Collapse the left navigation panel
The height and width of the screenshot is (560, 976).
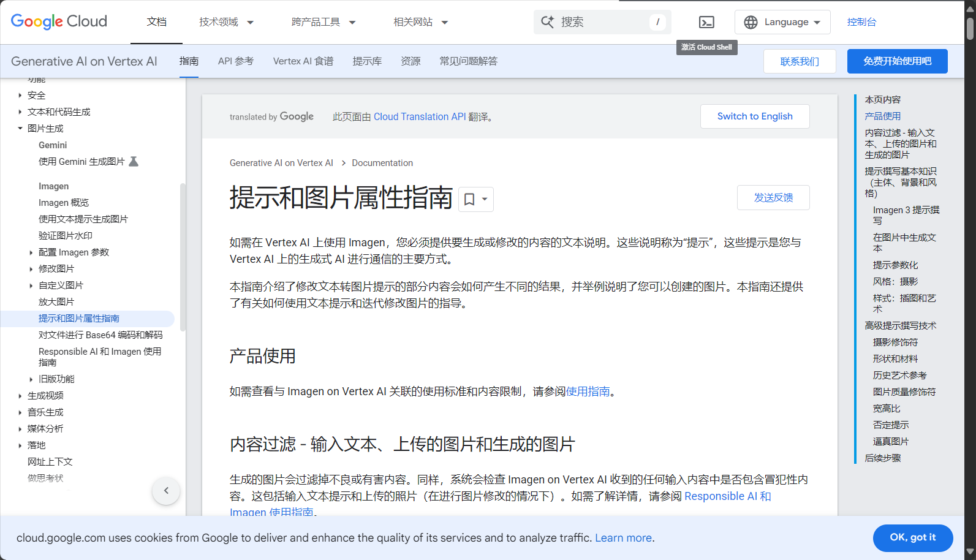(x=166, y=490)
